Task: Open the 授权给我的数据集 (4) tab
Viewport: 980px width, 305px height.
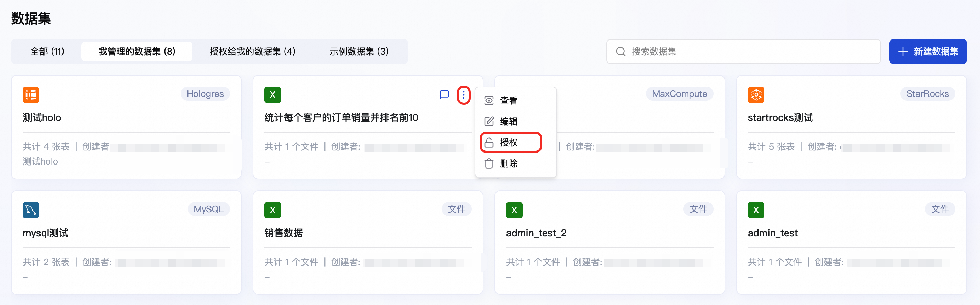Action: (x=252, y=51)
